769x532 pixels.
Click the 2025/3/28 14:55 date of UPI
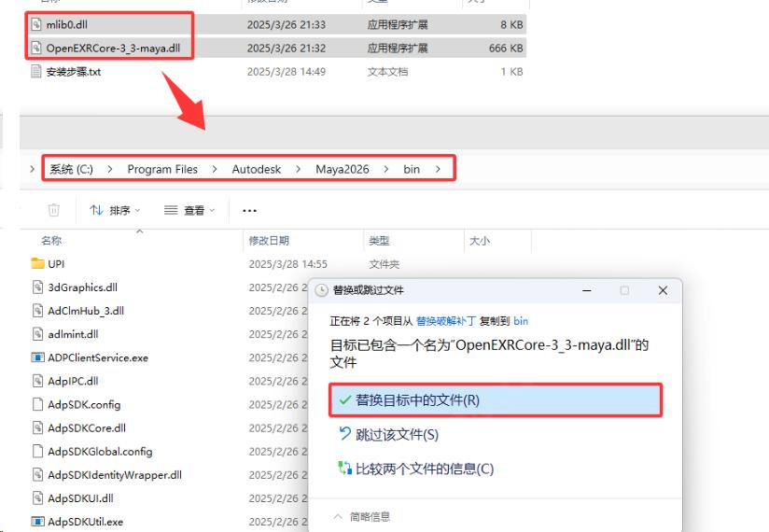point(287,264)
